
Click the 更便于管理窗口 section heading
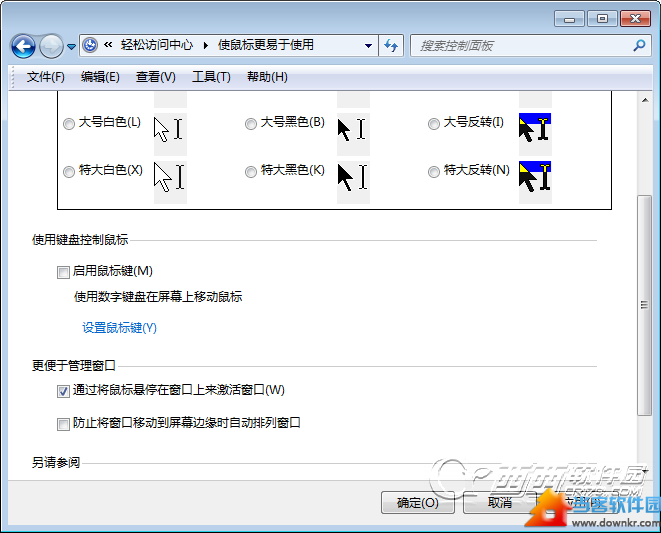pos(74,365)
